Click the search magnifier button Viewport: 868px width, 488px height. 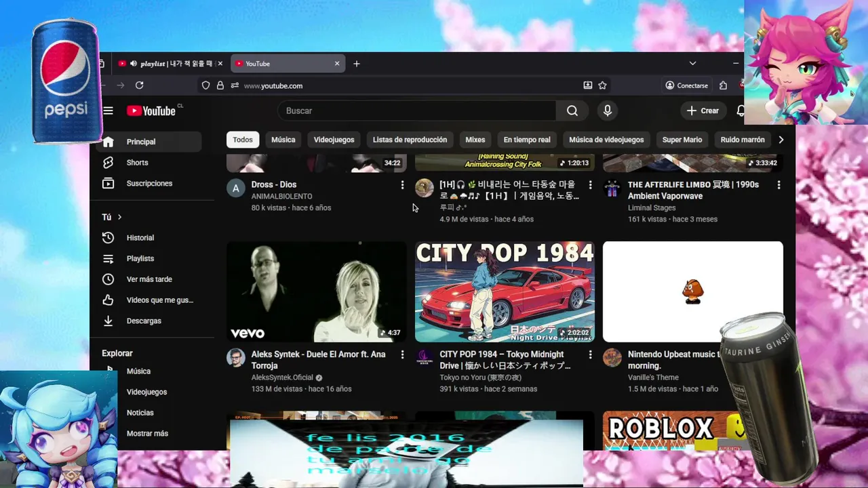[572, 110]
